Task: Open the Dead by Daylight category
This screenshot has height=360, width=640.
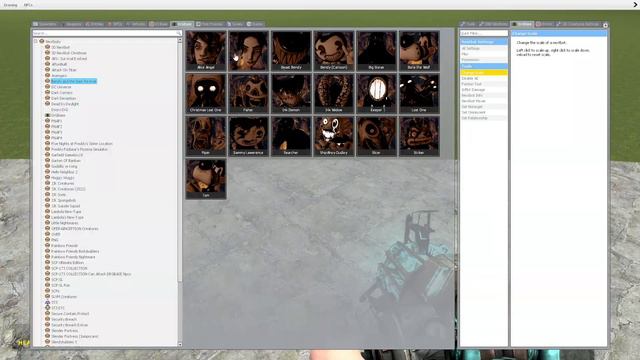Action: pos(64,104)
